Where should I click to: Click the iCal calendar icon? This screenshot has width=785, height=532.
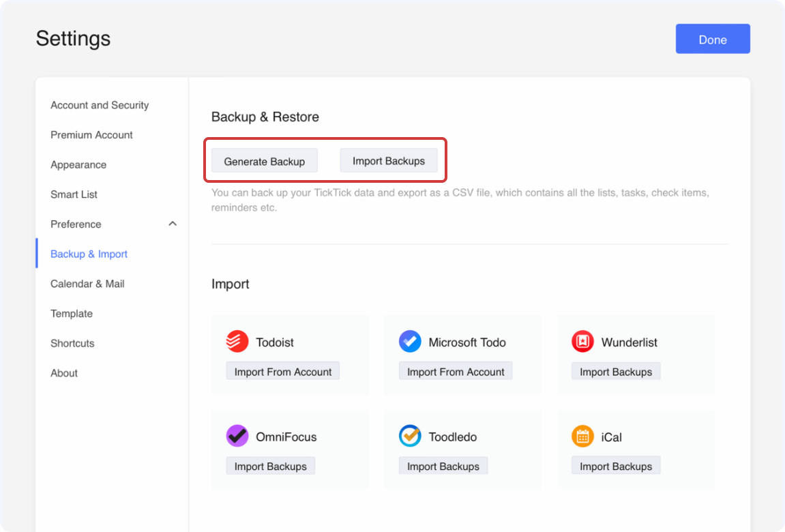582,437
